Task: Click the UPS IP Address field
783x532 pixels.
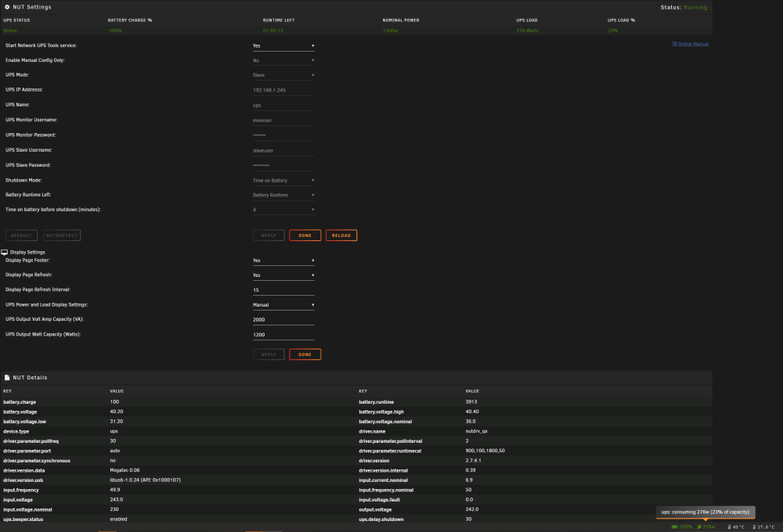Action: 283,90
